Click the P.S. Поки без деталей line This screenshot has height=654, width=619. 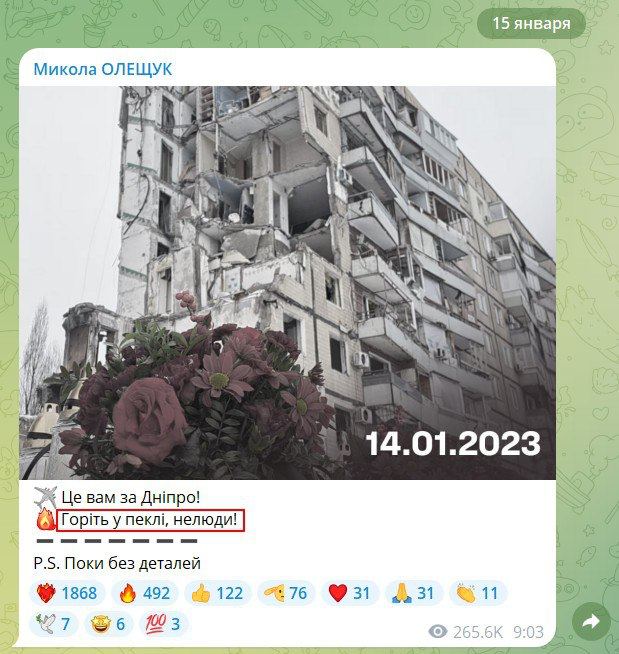[x=117, y=563]
